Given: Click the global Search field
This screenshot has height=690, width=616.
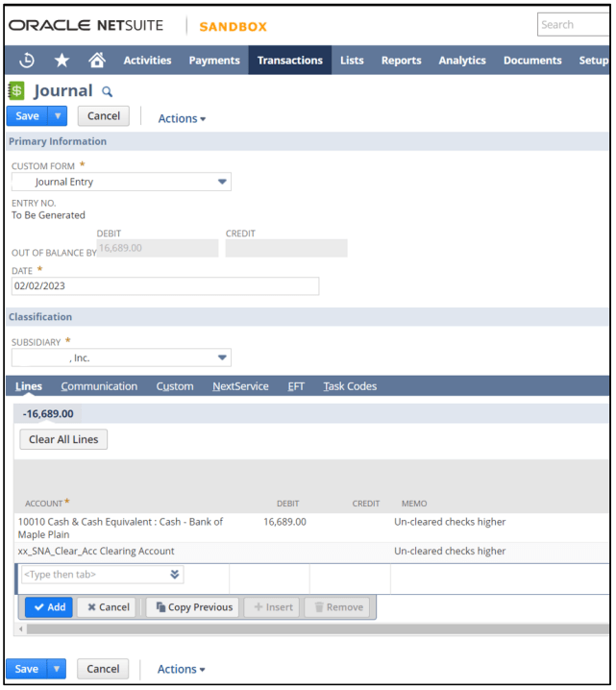Looking at the screenshot, I should (573, 25).
